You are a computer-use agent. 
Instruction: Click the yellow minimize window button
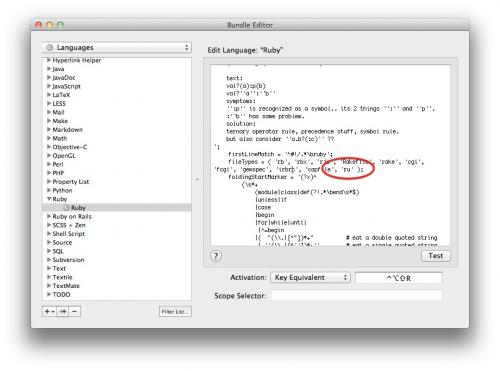[50, 25]
